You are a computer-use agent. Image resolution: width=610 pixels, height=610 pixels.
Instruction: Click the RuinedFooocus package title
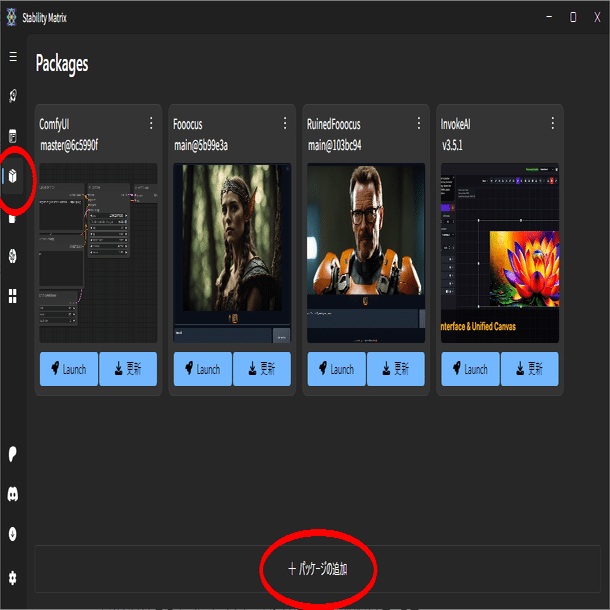[x=333, y=124]
